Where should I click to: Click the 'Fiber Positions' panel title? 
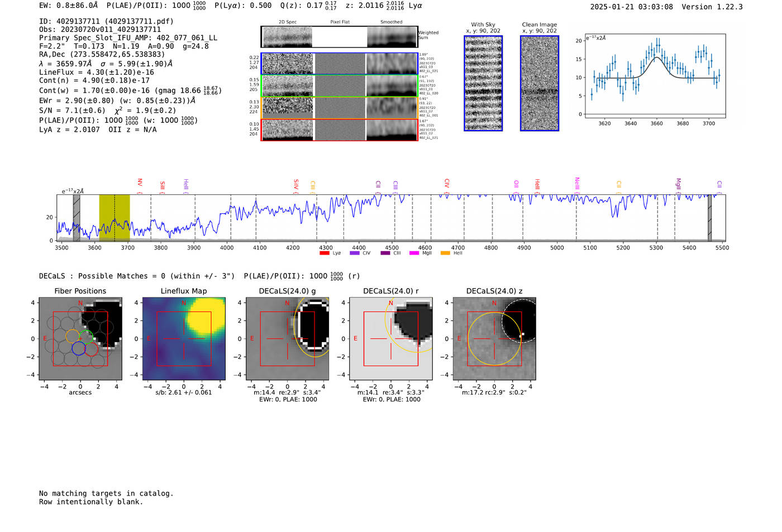(x=80, y=291)
